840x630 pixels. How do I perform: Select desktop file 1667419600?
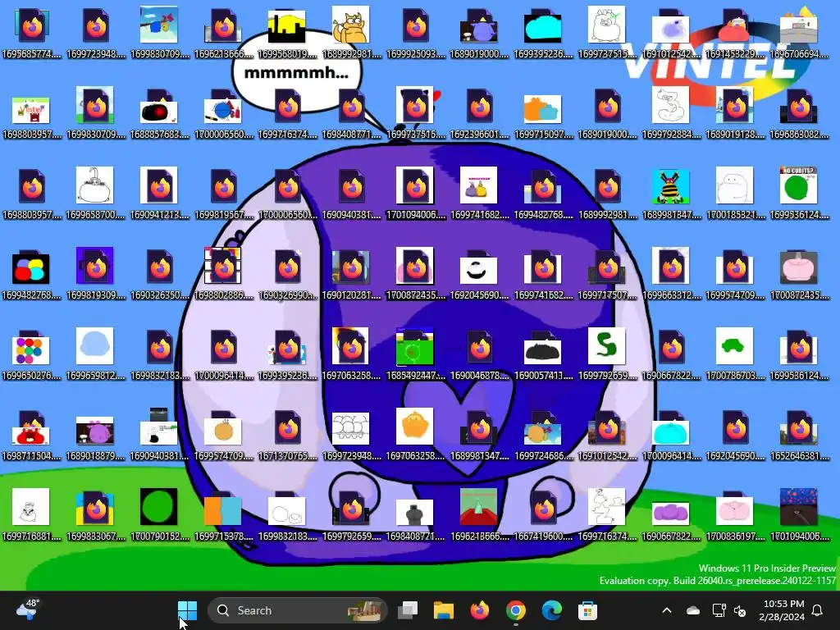click(x=543, y=514)
